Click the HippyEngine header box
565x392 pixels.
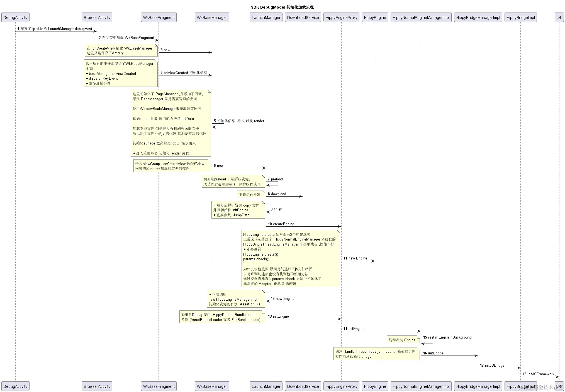[375, 17]
